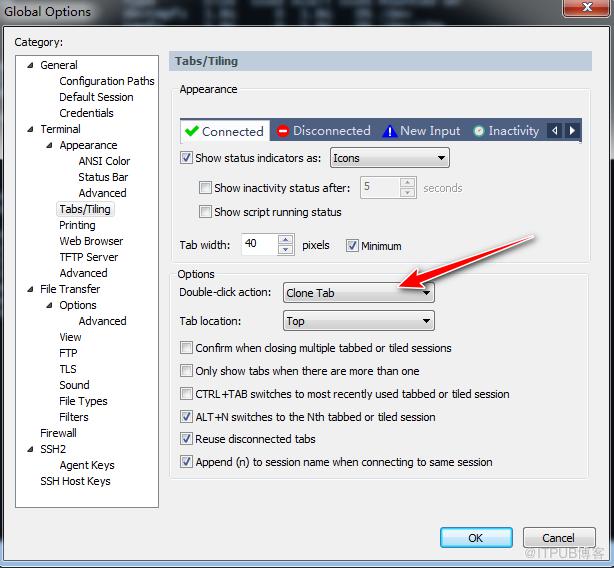614x568 pixels.
Task: Select Configuration Paths category
Action: click(x=107, y=81)
